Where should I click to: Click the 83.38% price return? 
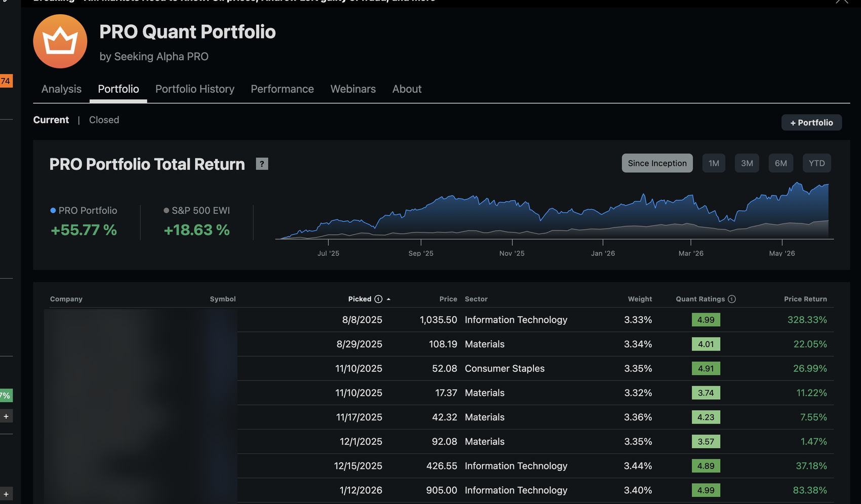[x=810, y=490]
